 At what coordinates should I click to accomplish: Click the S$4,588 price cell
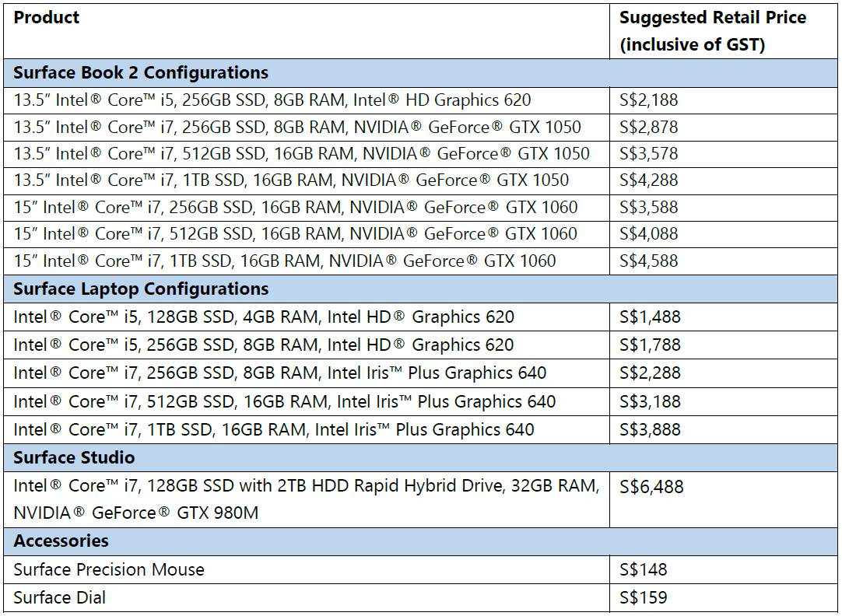click(649, 261)
